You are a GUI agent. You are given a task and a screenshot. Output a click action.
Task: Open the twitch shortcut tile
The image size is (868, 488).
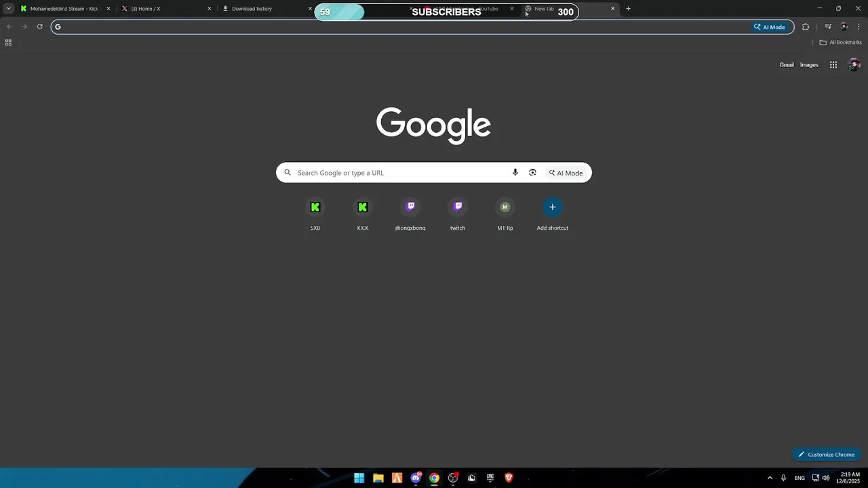pos(458,214)
